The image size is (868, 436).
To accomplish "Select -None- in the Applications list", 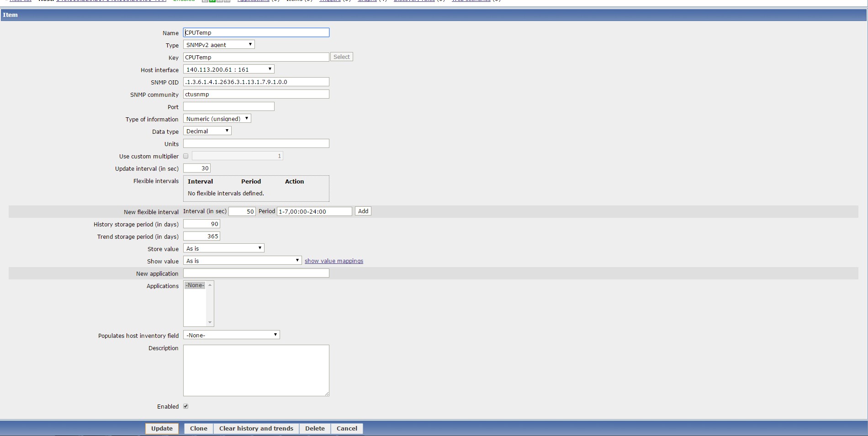I will click(195, 285).
